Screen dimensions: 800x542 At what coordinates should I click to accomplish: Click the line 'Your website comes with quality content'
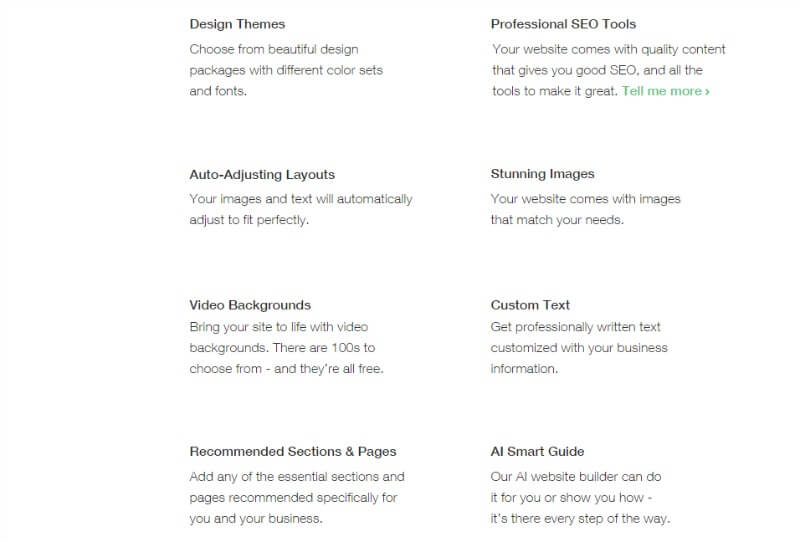point(609,50)
